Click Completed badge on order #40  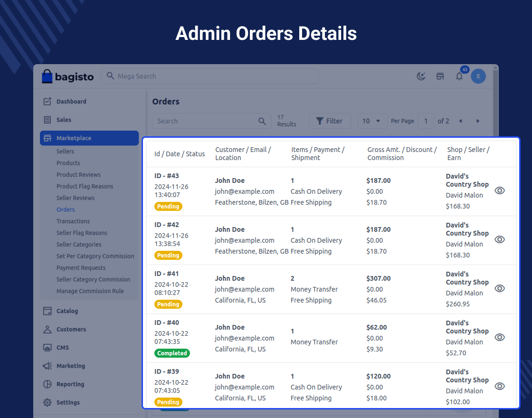172,353
